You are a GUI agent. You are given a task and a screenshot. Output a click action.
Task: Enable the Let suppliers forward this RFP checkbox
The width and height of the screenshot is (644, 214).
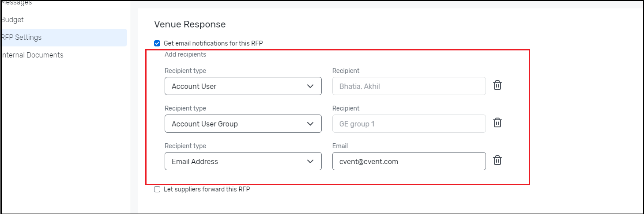coord(157,189)
